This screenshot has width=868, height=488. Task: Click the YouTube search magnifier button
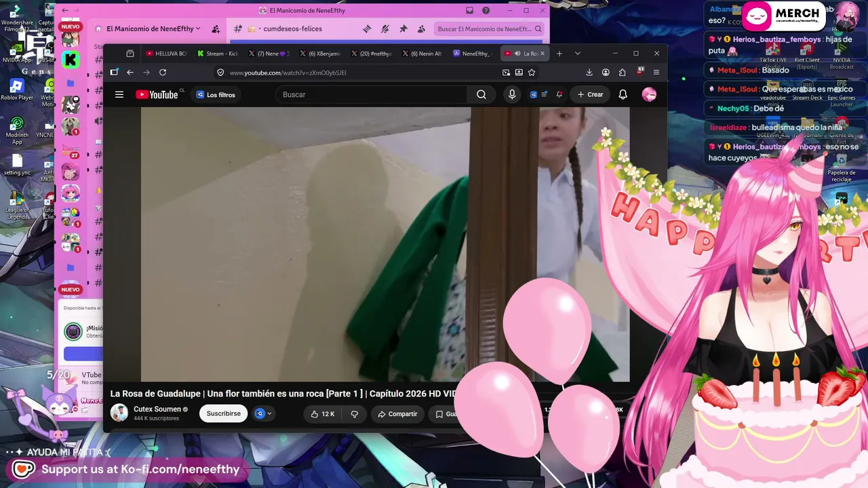tap(481, 95)
